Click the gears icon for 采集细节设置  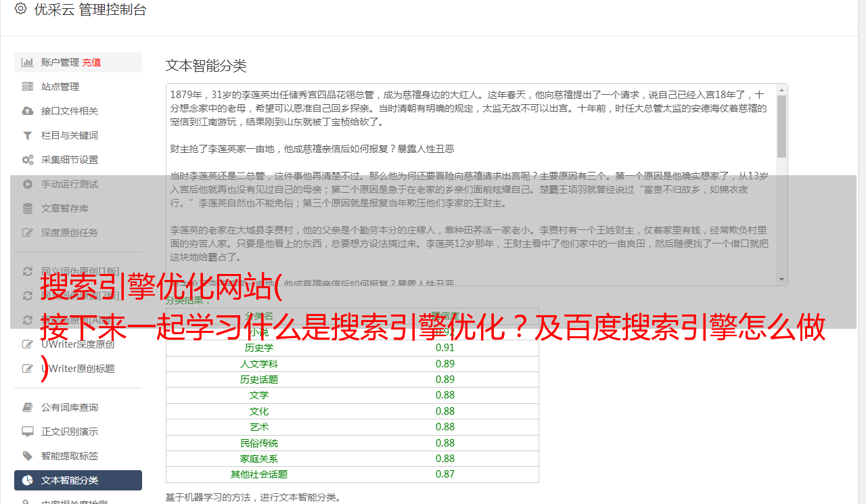point(28,160)
